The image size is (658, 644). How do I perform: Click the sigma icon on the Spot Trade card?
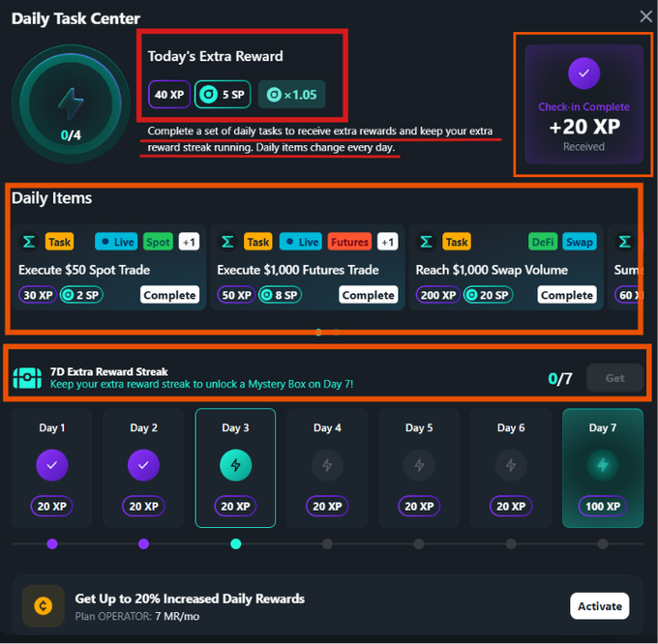pyautogui.click(x=29, y=242)
